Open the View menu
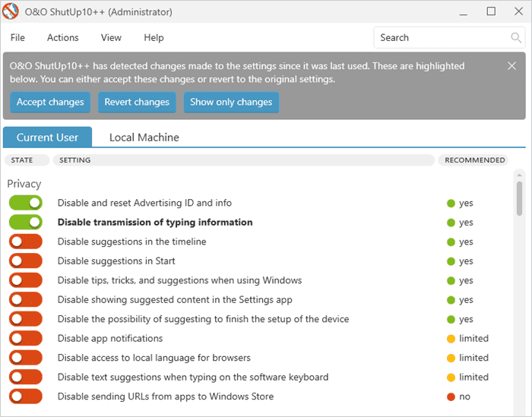Viewport: 532px width, 417px height. tap(111, 38)
